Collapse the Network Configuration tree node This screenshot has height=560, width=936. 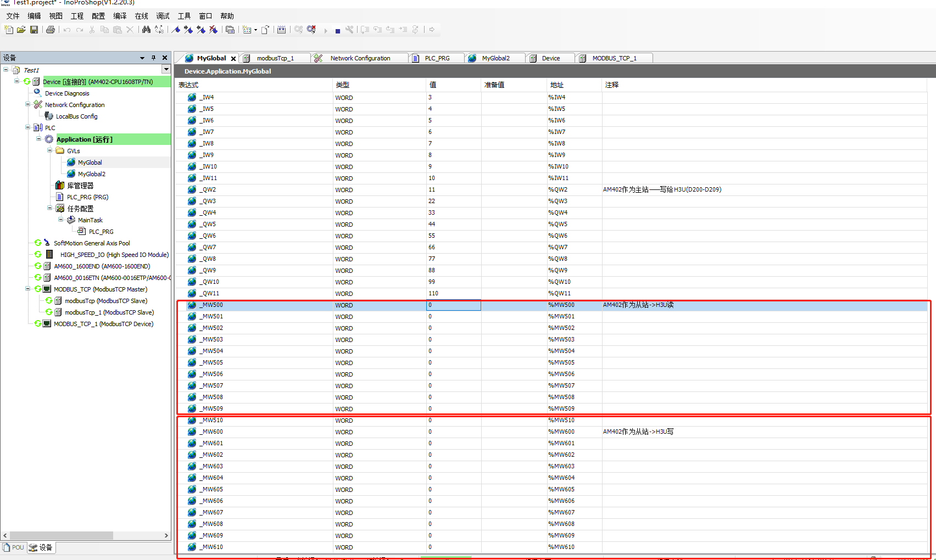tap(27, 104)
